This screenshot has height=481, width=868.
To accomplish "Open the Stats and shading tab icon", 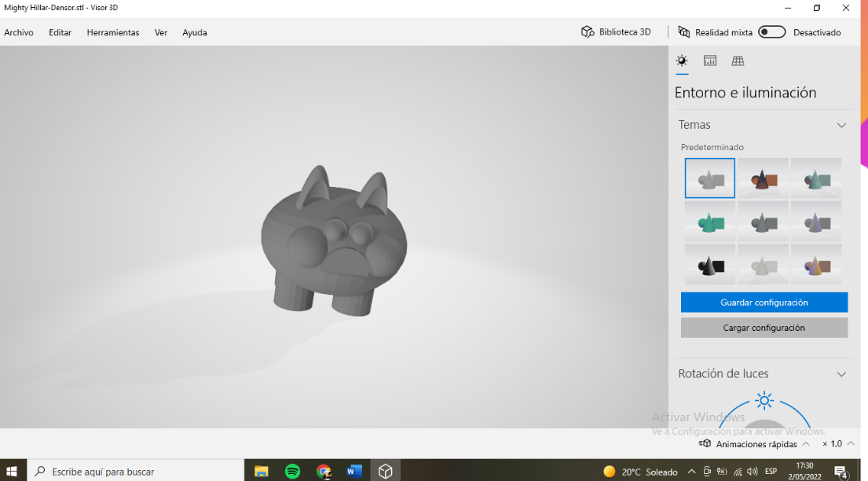I will [710, 61].
